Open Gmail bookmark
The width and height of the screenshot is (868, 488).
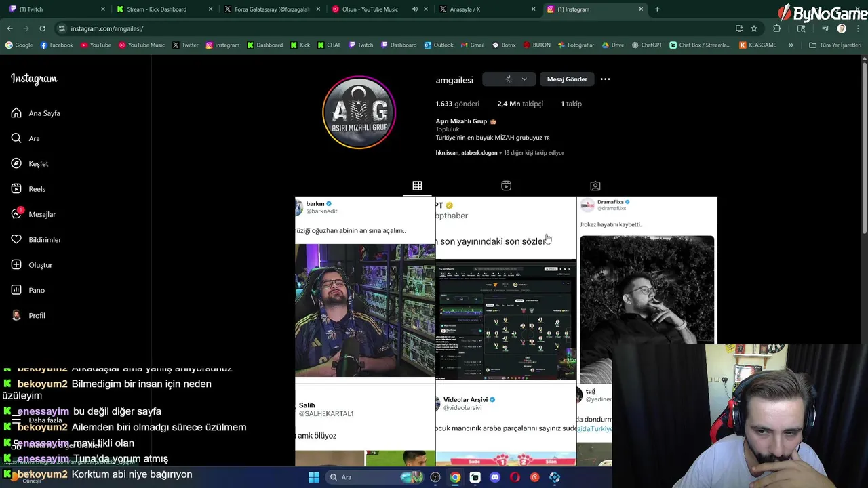(473, 45)
